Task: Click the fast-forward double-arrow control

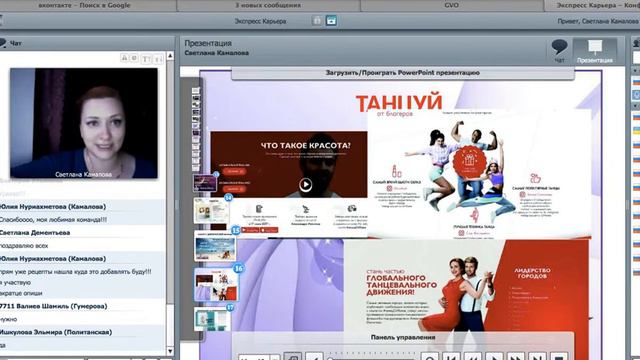Action: click(x=516, y=357)
